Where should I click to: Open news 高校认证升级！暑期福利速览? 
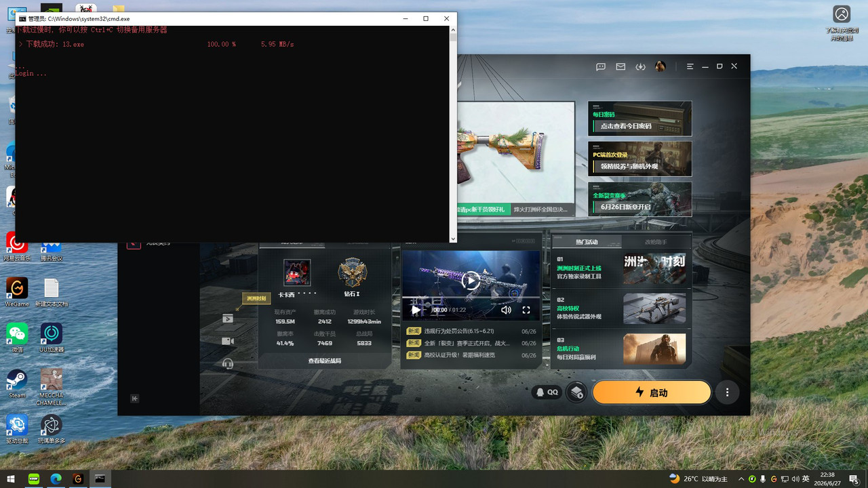pos(471,354)
